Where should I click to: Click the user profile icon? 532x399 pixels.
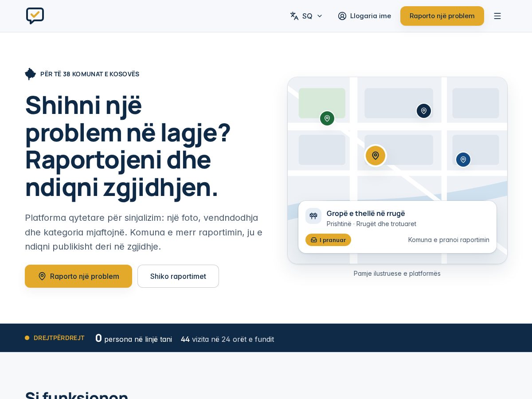(x=342, y=16)
